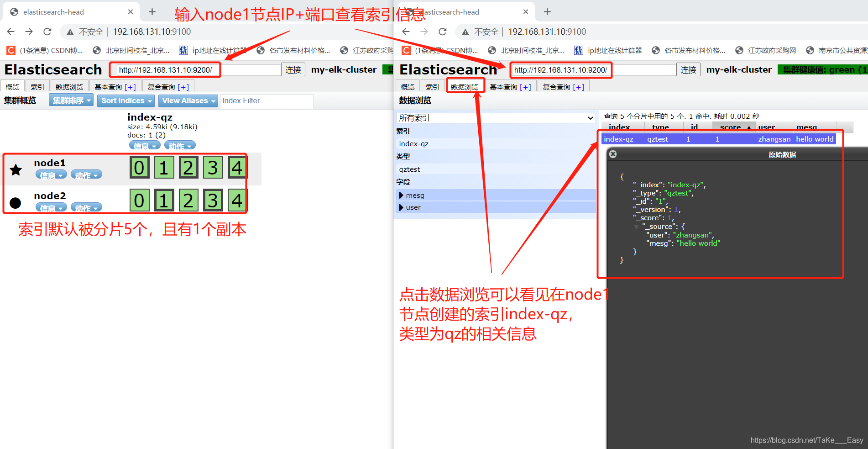Open the Sort Indices dropdown

click(x=126, y=100)
